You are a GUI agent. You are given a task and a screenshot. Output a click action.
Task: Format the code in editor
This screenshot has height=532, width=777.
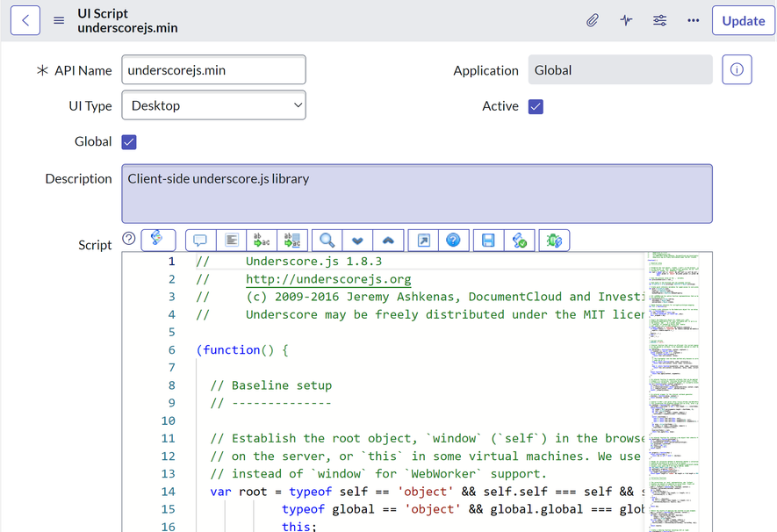coord(231,241)
